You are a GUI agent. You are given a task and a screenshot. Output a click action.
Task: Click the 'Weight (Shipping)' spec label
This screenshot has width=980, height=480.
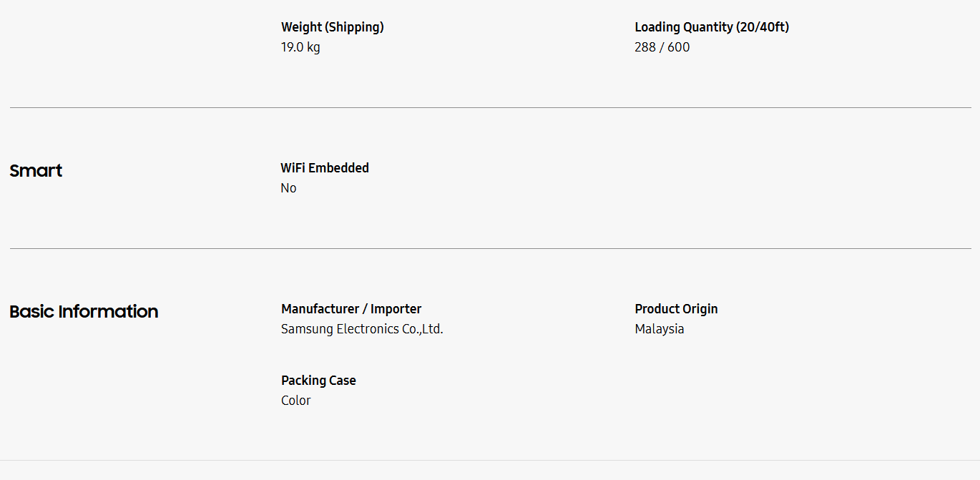(333, 27)
